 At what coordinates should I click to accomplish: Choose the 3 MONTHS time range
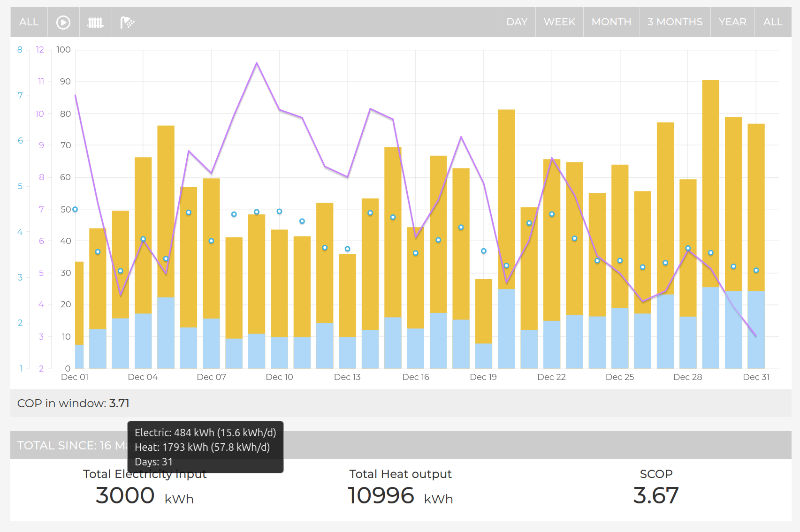[675, 22]
